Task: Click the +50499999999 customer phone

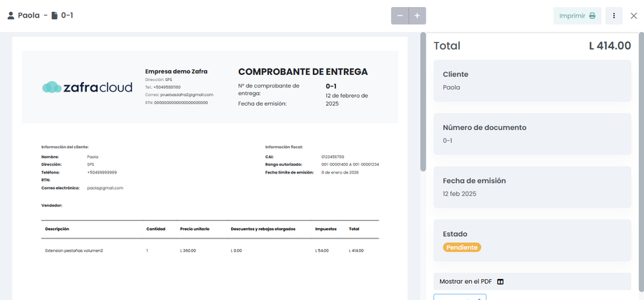Action: click(x=102, y=172)
